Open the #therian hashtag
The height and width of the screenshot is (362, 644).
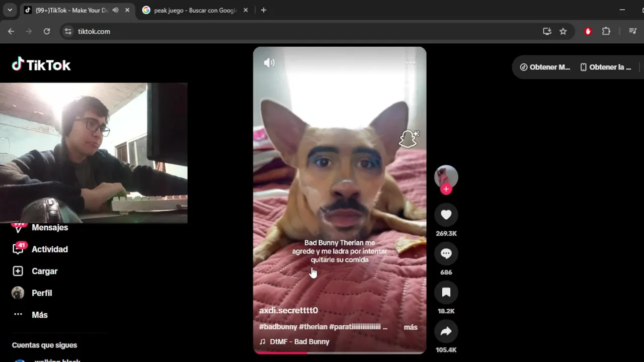(313, 327)
